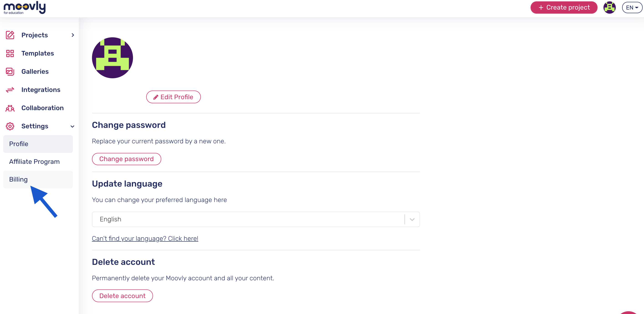Click the Collaboration people icon
Image resolution: width=644 pixels, height=314 pixels.
(x=10, y=108)
